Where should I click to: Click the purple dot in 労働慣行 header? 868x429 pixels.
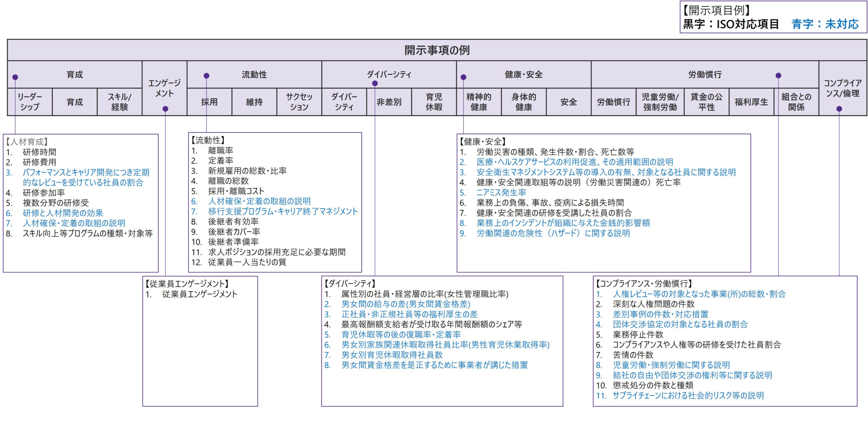tap(778, 76)
